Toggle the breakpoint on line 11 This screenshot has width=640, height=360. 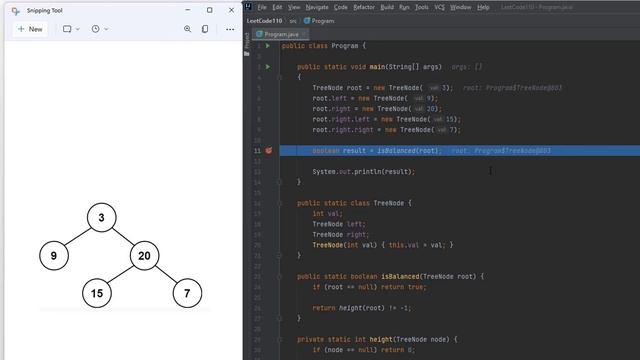[269, 151]
